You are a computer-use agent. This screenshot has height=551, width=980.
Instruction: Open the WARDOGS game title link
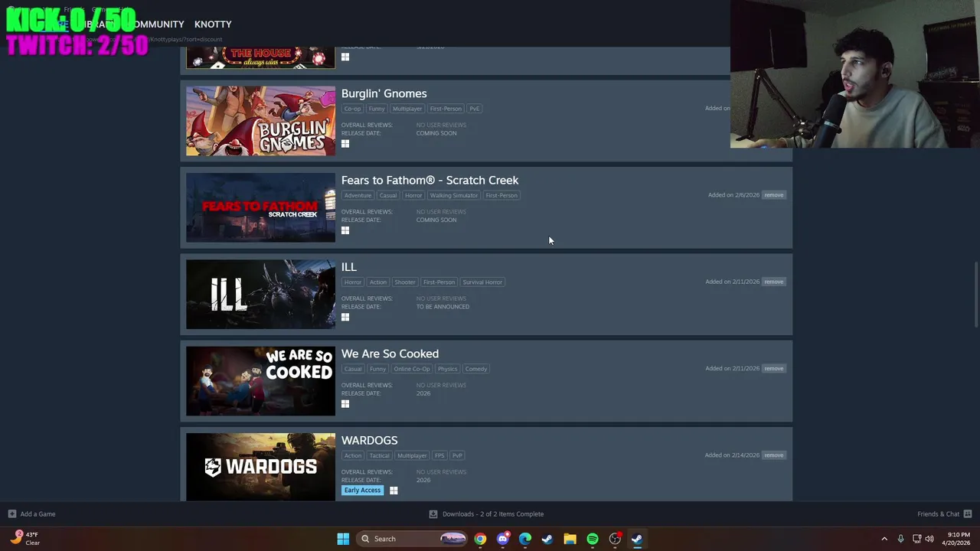coord(369,441)
